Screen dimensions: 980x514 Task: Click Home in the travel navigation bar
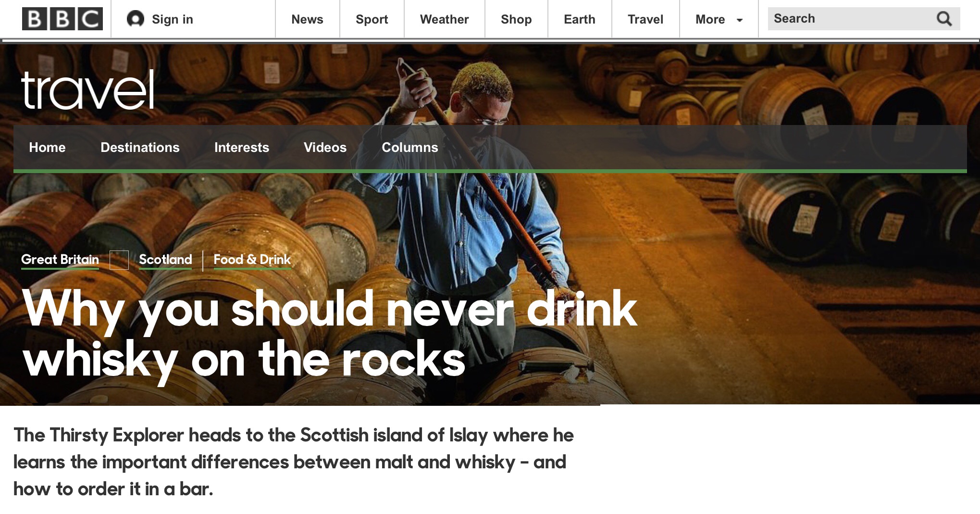[47, 147]
